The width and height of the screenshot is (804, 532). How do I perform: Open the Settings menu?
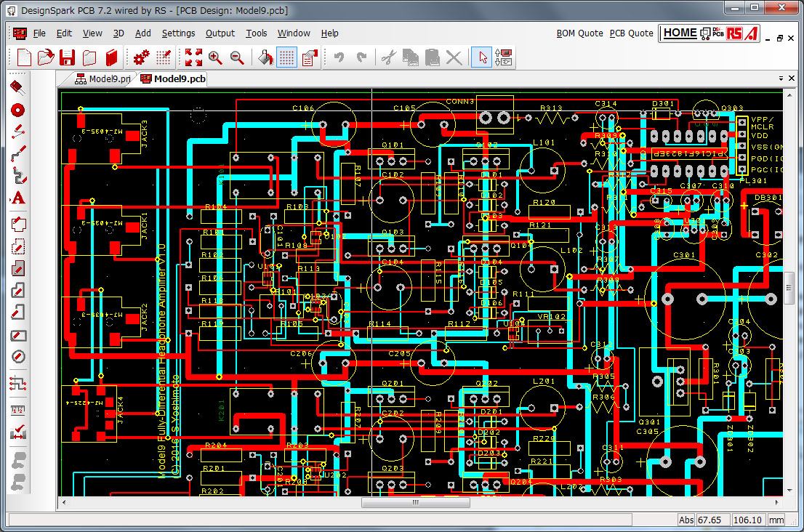pyautogui.click(x=178, y=33)
